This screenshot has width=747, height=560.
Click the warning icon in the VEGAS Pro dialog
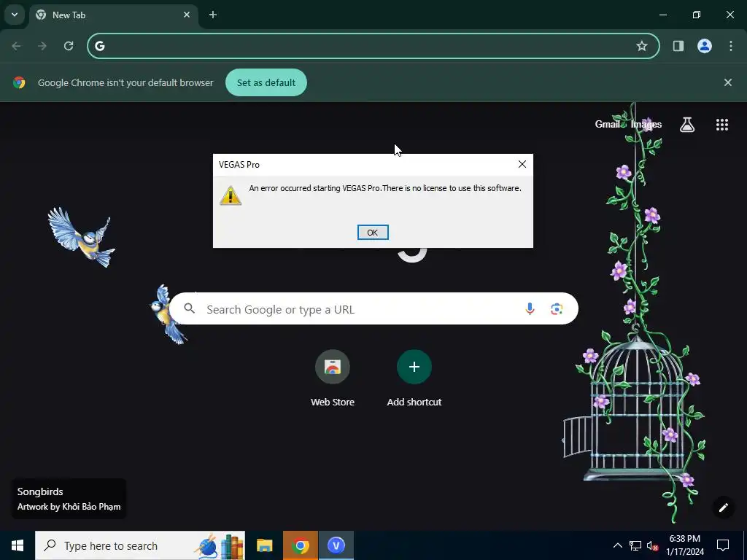pyautogui.click(x=231, y=195)
